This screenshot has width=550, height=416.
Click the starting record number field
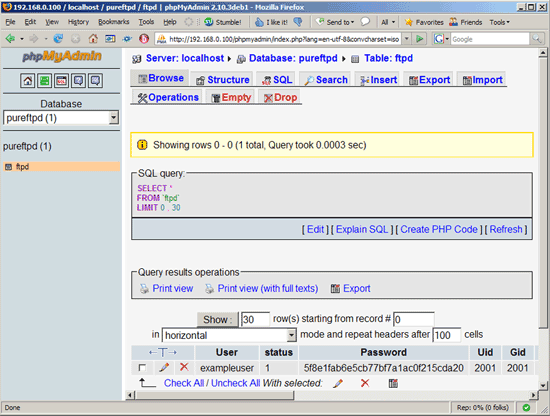click(414, 319)
